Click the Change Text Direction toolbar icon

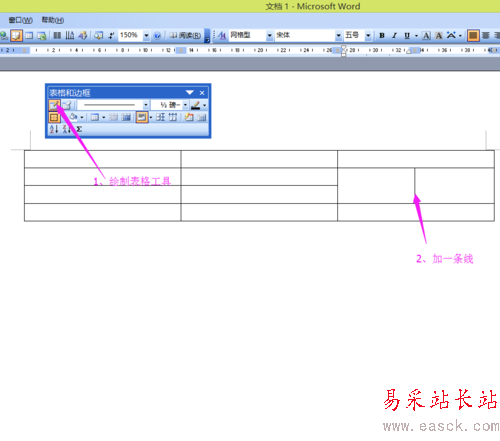tap(70, 35)
